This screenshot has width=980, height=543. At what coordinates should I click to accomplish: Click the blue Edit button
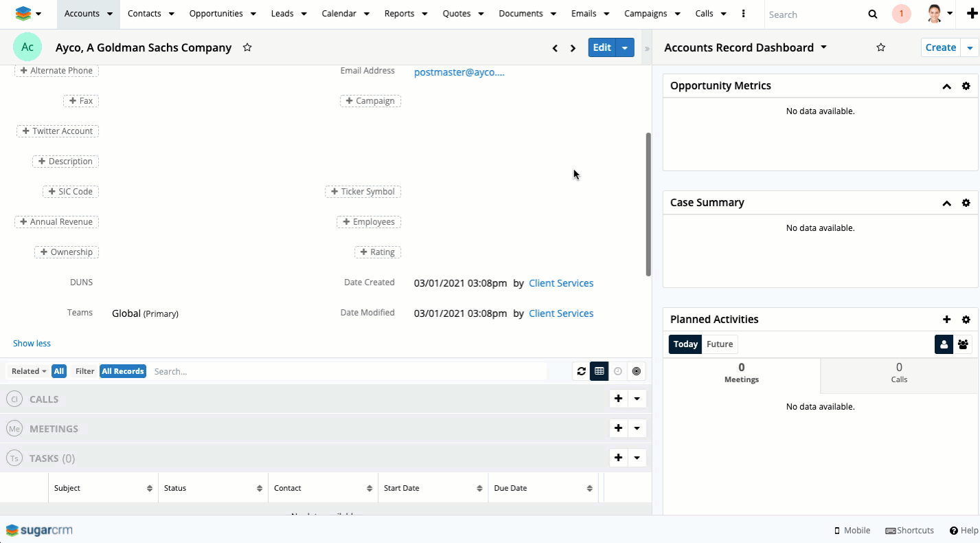coord(602,47)
